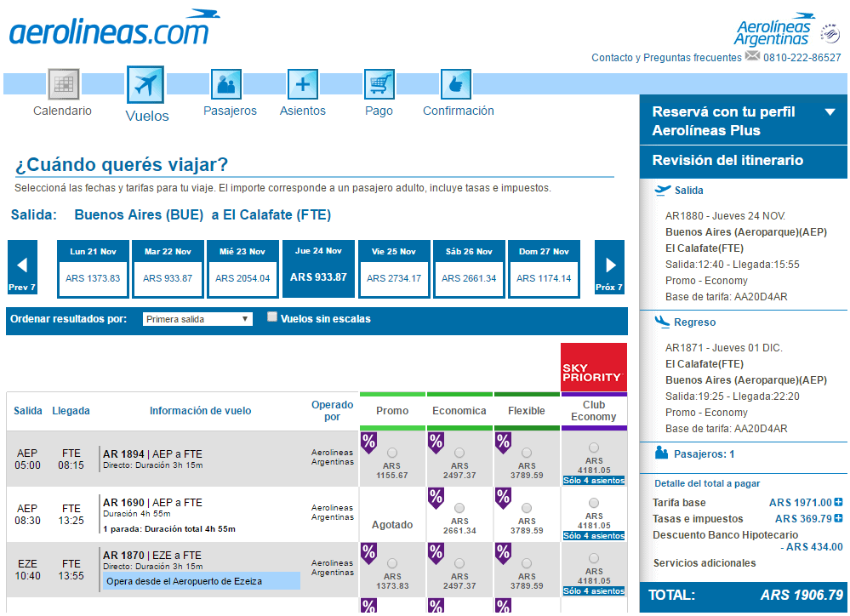Select Promo fare ARS 1373.83 for AR 1870
This screenshot has width=850, height=616.
392,563
